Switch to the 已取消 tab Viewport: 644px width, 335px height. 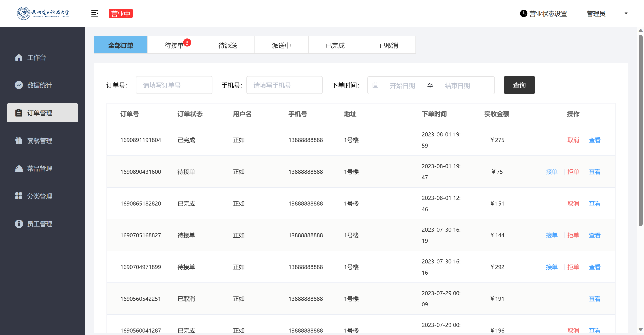tap(389, 45)
